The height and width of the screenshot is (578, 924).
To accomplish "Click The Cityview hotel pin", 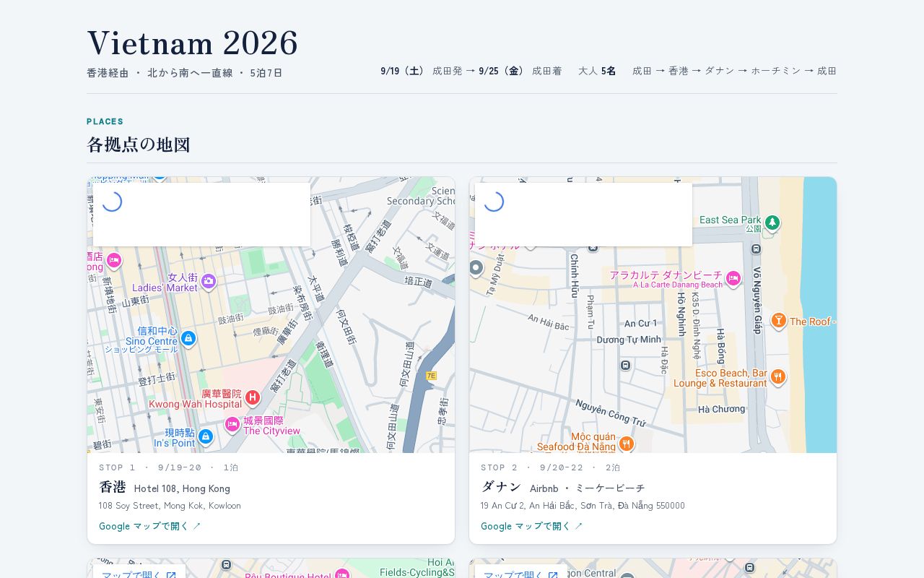I will pyautogui.click(x=232, y=424).
